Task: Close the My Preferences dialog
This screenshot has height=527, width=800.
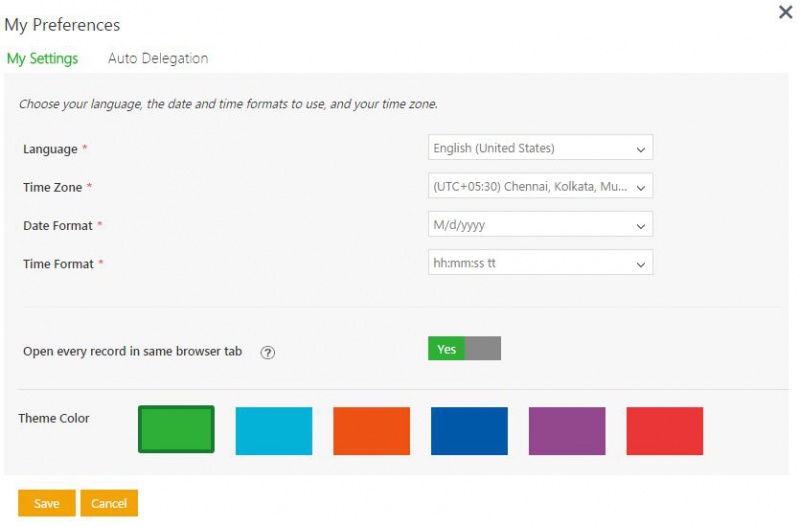Action: [785, 13]
